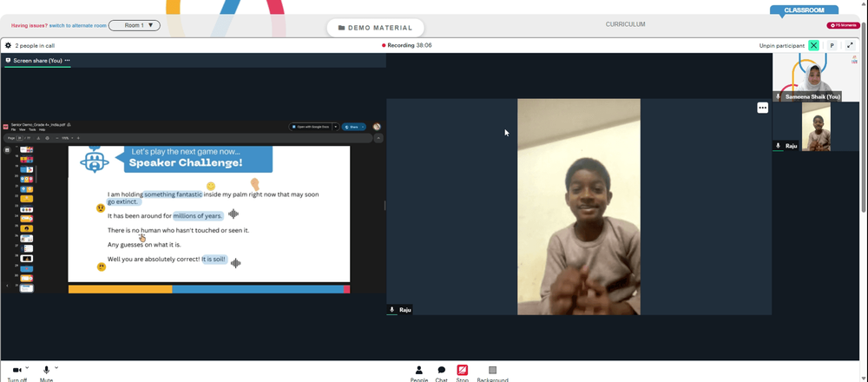Click the sad emoji beside 'go extinct'
The width and height of the screenshot is (868, 382).
click(100, 208)
